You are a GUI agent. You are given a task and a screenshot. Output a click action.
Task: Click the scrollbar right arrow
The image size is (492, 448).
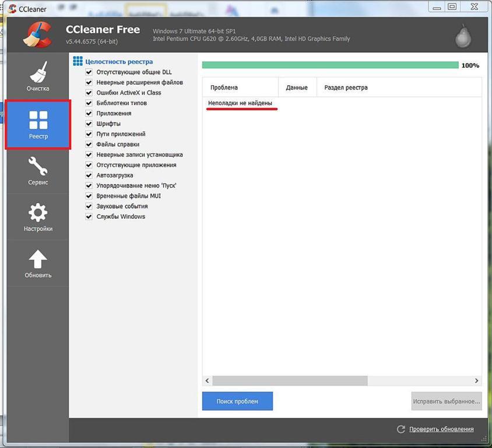point(476,380)
